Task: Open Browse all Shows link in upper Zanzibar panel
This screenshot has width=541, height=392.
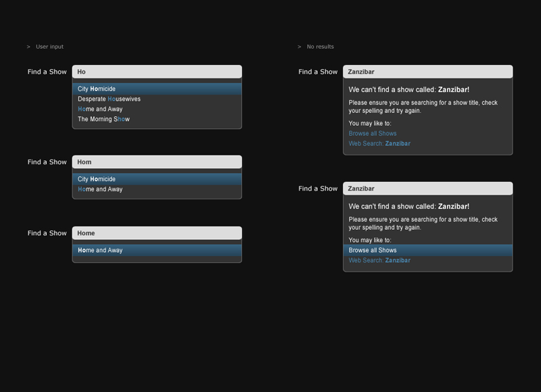Action: coord(373,134)
